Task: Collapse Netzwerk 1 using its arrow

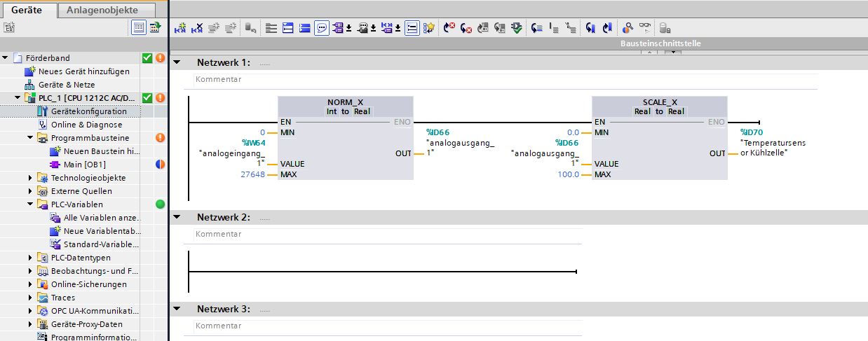Action: pos(177,62)
